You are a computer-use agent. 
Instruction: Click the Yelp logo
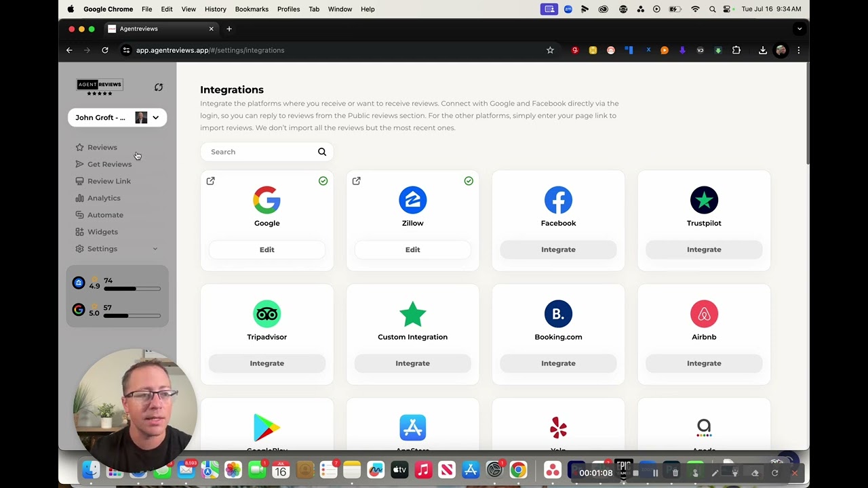558,428
